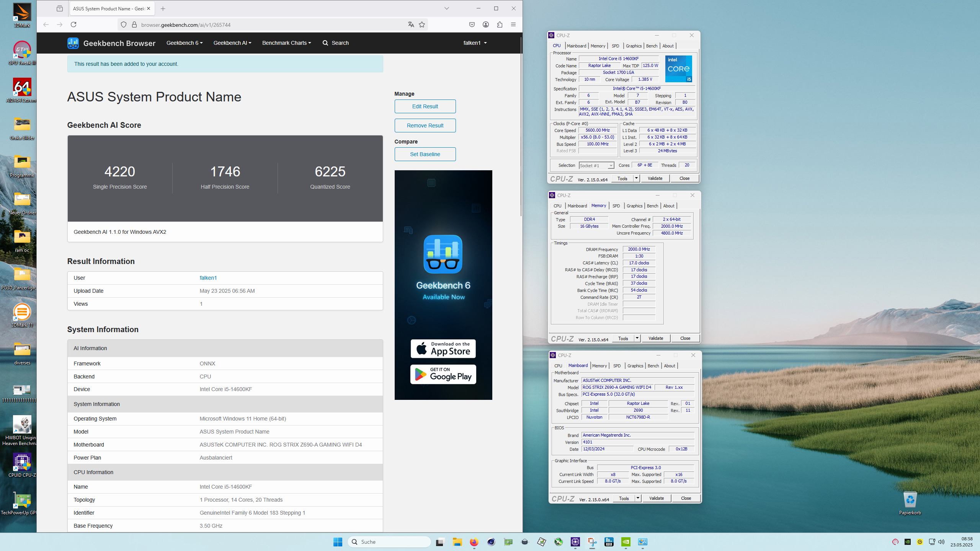Open Windows Start button
This screenshot has height=551, width=980.
pos(338,542)
